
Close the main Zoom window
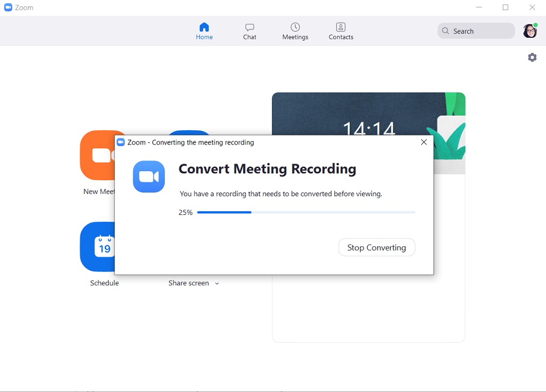click(x=532, y=7)
